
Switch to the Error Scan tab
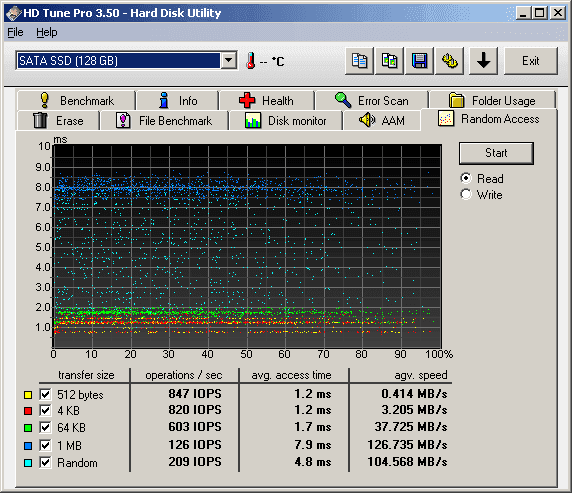(371, 100)
